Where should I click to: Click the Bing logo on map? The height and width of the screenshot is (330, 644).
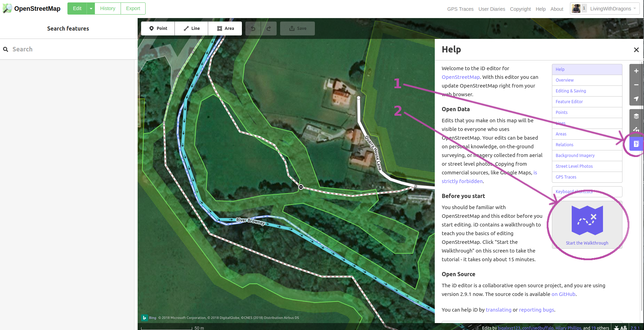pyautogui.click(x=145, y=318)
